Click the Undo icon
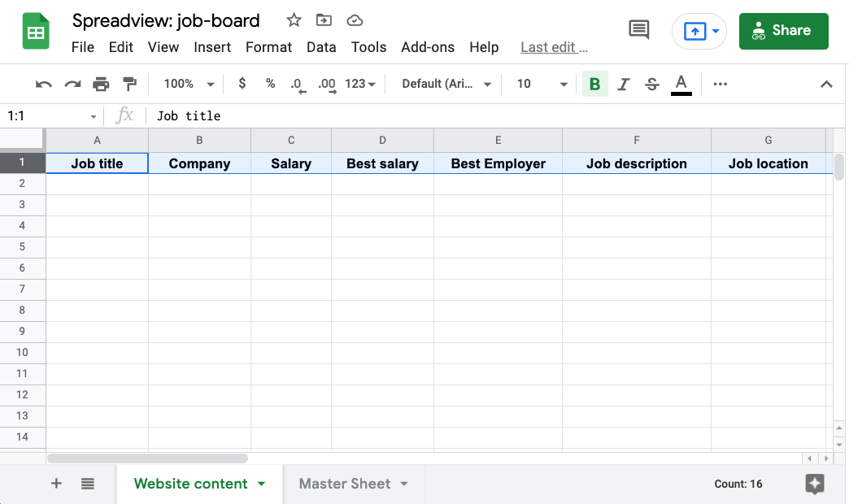 [42, 84]
